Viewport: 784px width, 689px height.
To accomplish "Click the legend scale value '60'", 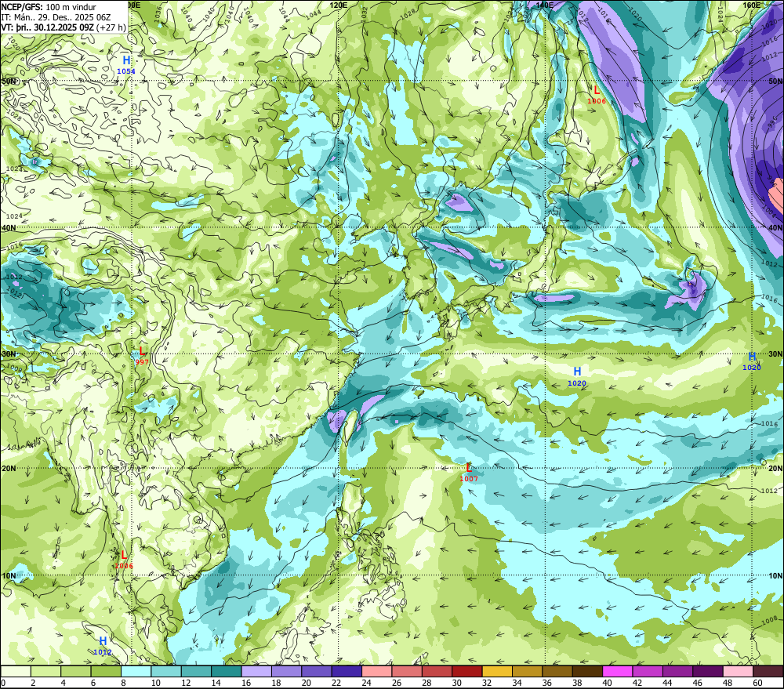I will (757, 683).
